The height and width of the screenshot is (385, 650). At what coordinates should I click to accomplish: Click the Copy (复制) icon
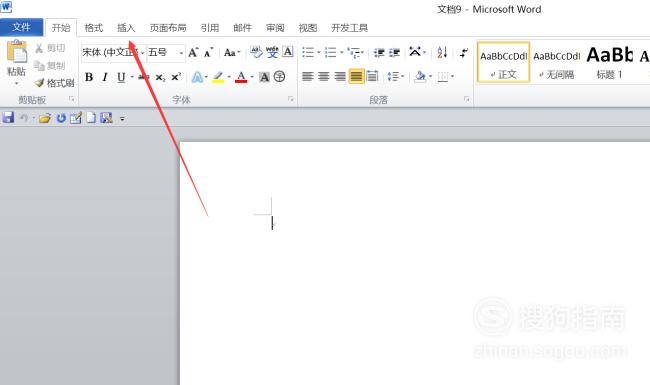39,65
